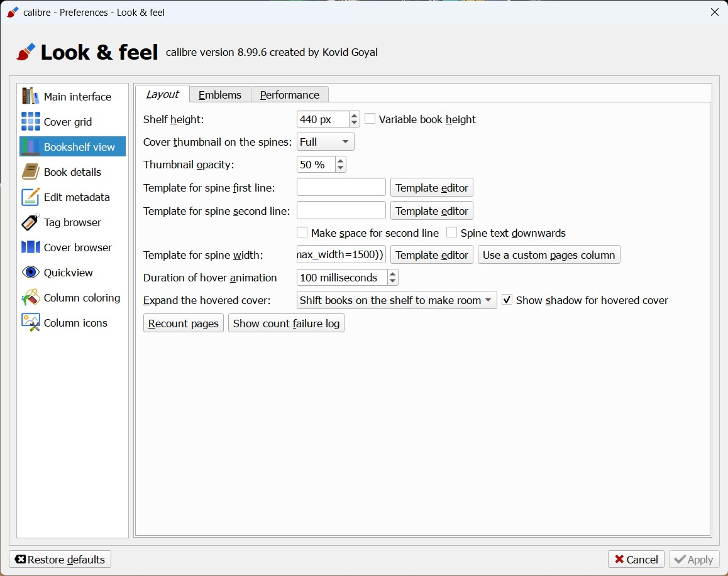The height and width of the screenshot is (576, 728).
Task: Select Cover browser text in sidebar
Action: 77,247
